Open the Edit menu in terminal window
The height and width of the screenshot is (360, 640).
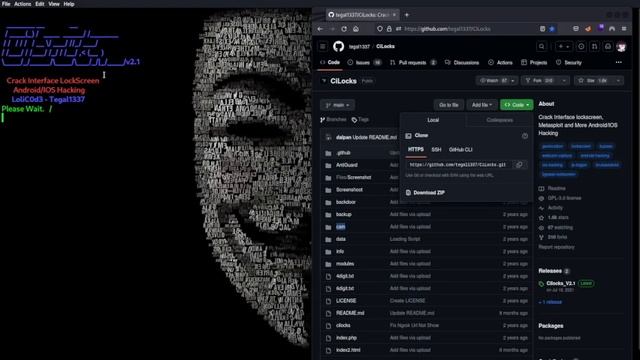[40, 4]
